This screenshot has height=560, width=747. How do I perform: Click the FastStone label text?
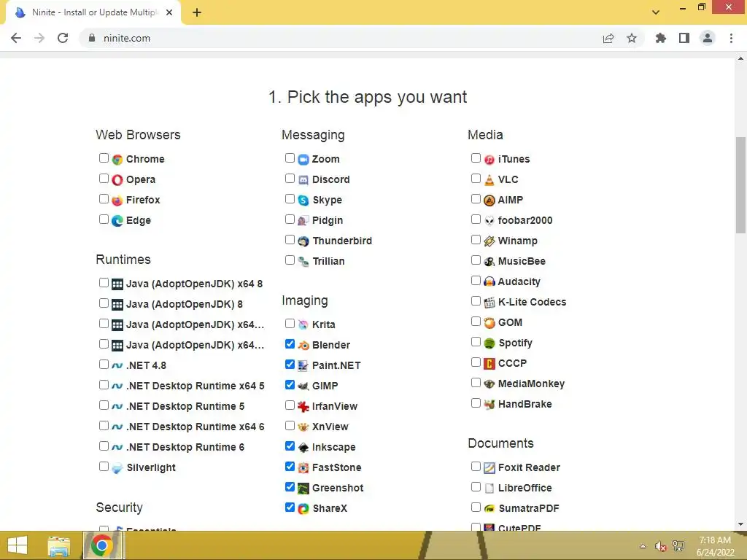(x=337, y=467)
